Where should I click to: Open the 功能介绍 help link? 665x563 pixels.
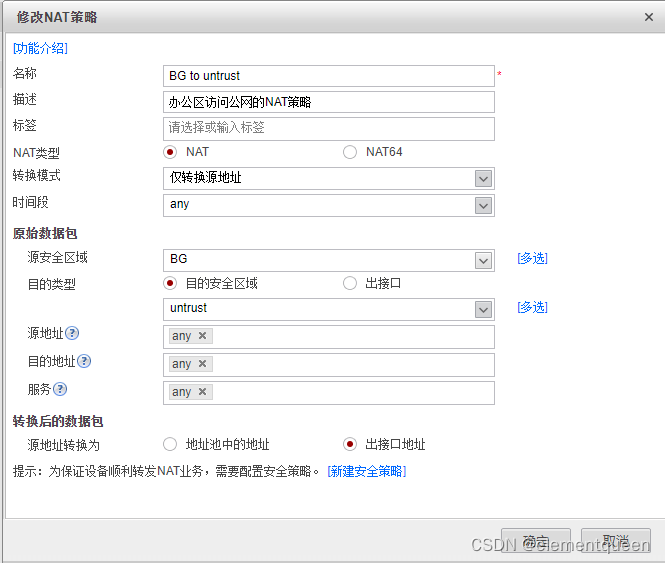pyautogui.click(x=40, y=48)
